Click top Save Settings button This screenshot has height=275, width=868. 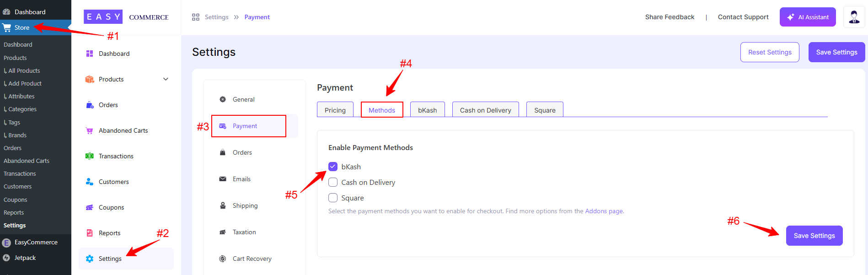836,52
